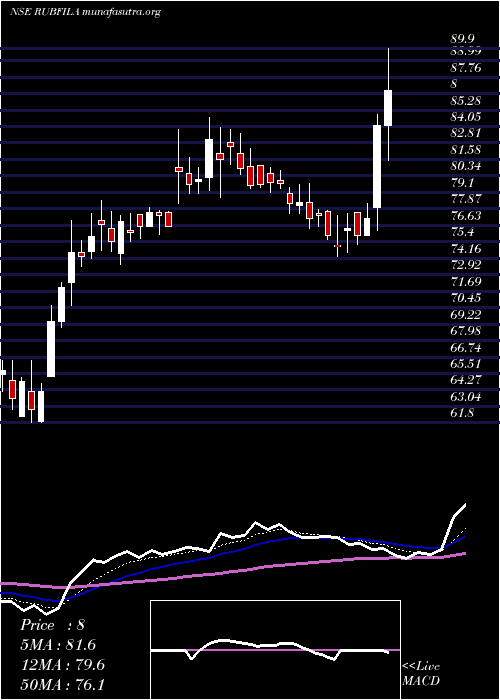The width and height of the screenshot is (500, 700).
Task: Click the 79.1 price label
Action: point(463,183)
